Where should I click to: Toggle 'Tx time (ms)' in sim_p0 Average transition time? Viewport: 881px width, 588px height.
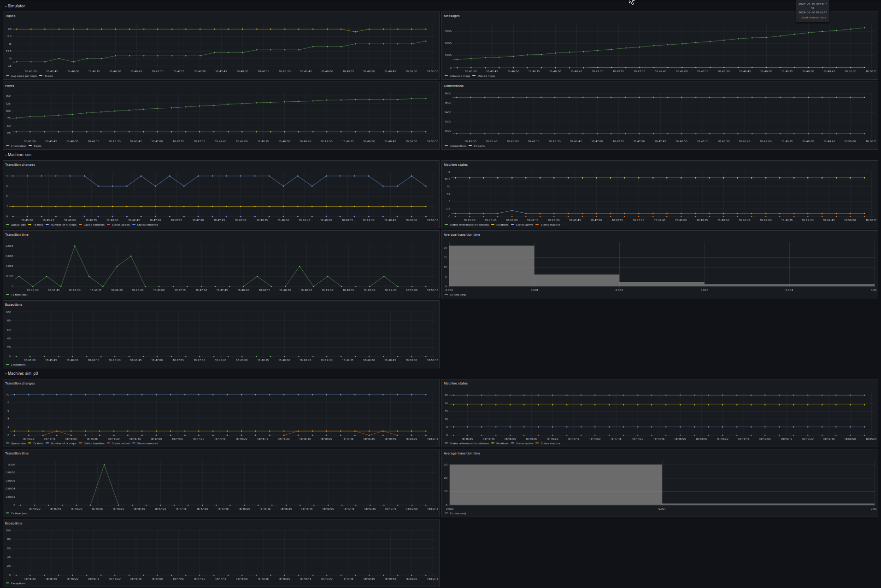click(458, 513)
